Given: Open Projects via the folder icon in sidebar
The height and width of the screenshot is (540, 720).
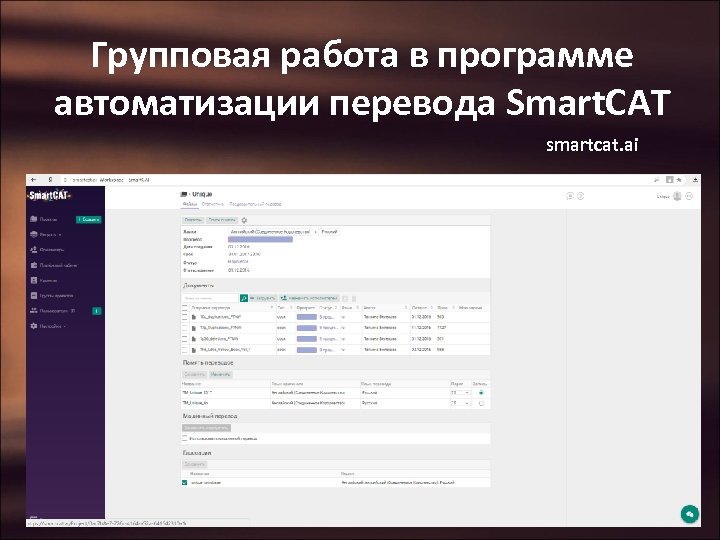Looking at the screenshot, I should pyautogui.click(x=34, y=219).
